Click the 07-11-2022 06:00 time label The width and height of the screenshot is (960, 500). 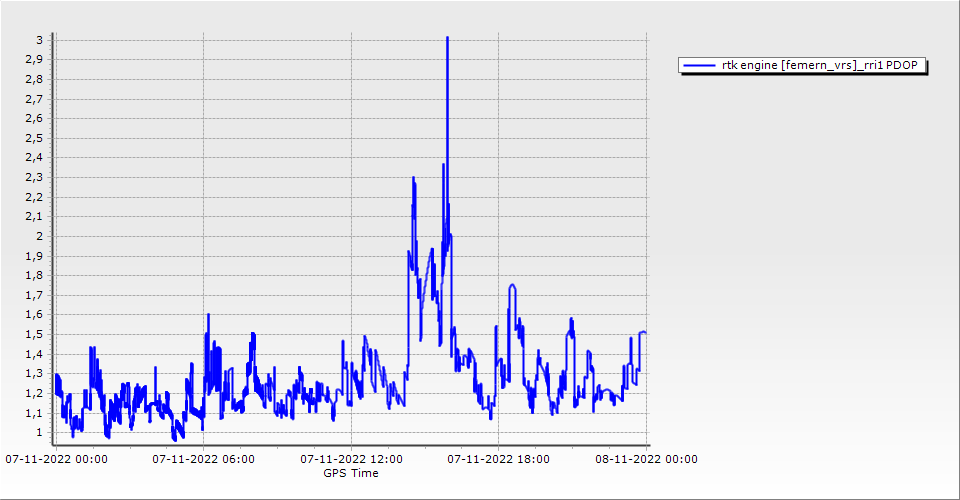[x=204, y=459]
